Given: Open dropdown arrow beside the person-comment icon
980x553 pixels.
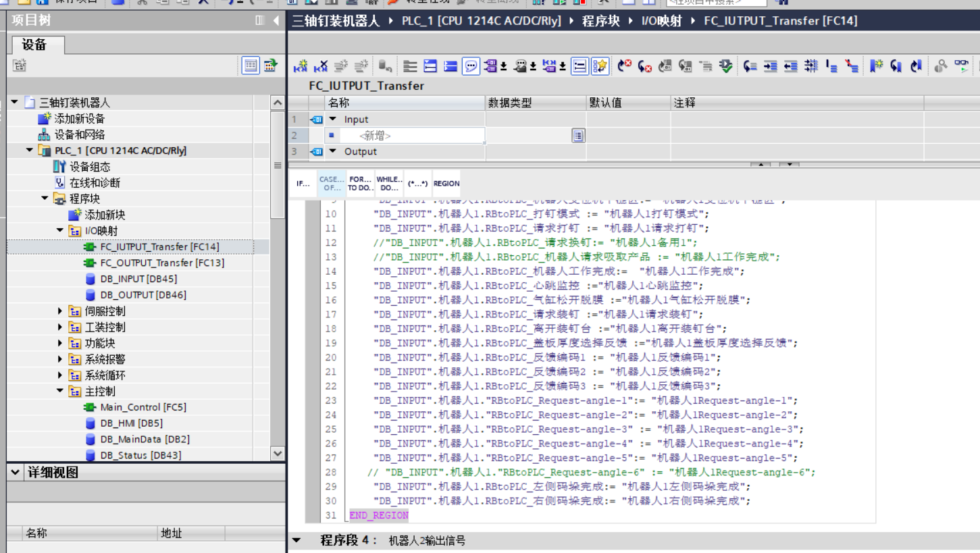Looking at the screenshot, I should tap(533, 66).
